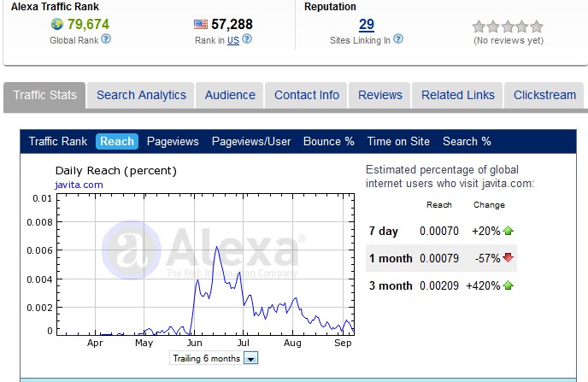Click the green up arrow for 7 day

tap(509, 231)
